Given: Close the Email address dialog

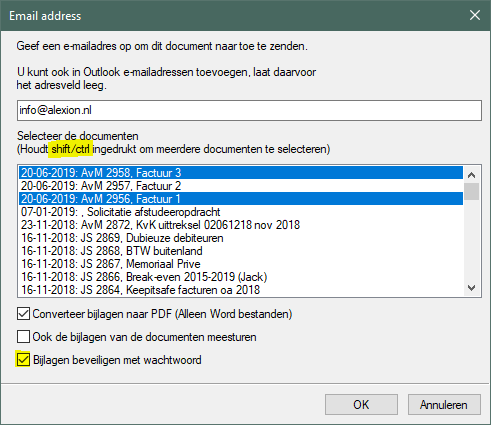Looking at the screenshot, I should click(x=475, y=15).
